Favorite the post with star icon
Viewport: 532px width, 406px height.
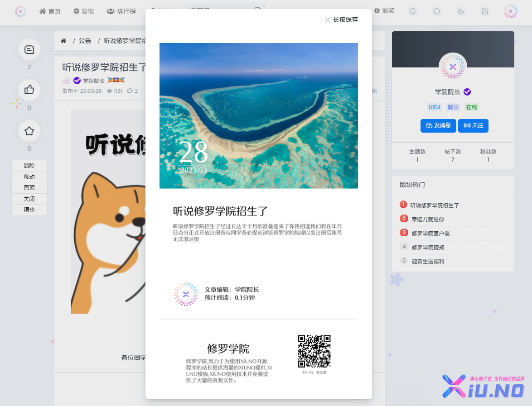pos(29,131)
